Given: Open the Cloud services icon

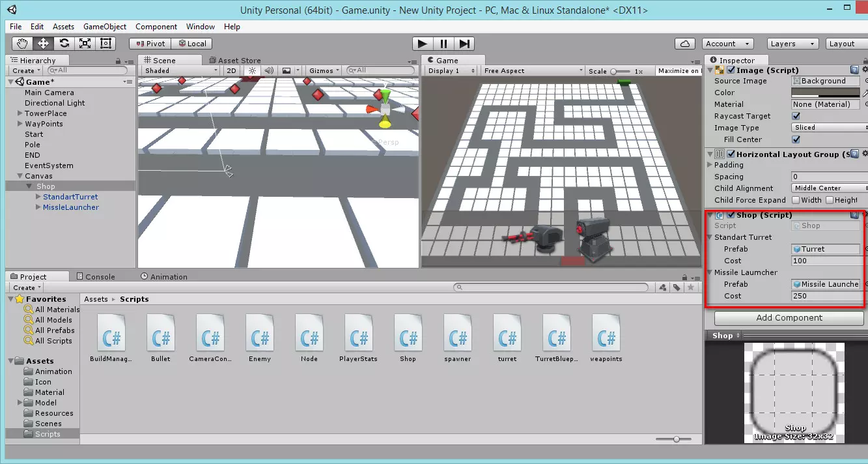Looking at the screenshot, I should [684, 44].
